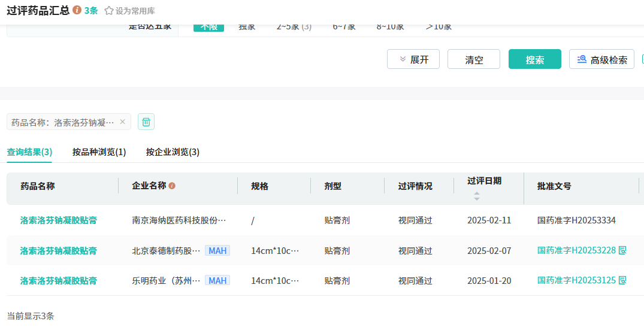
Task: Select the 独家 filter option
Action: pyautogui.click(x=247, y=26)
